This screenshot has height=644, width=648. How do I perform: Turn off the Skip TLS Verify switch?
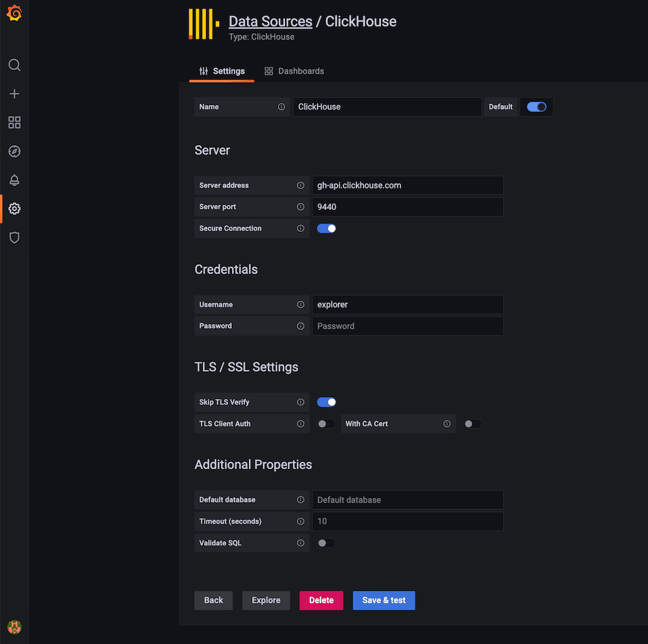coord(327,402)
